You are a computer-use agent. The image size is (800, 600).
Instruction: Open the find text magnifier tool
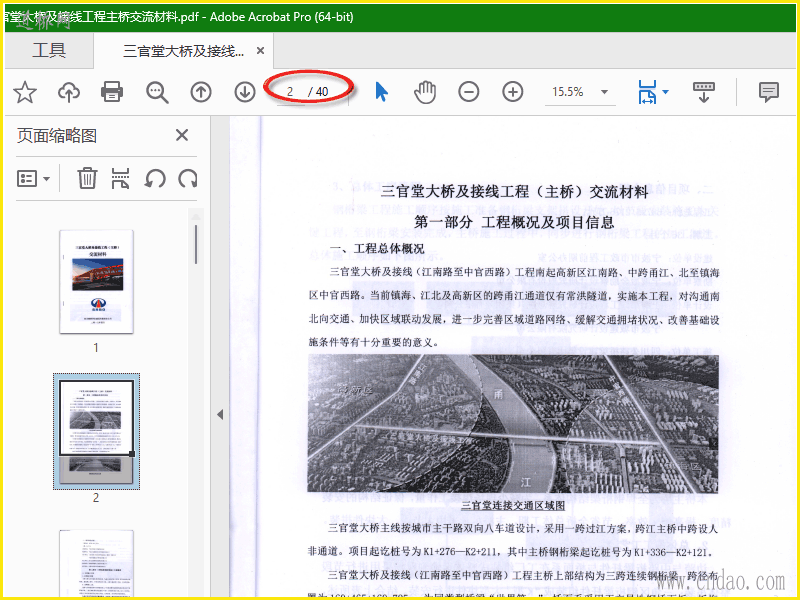(x=157, y=92)
